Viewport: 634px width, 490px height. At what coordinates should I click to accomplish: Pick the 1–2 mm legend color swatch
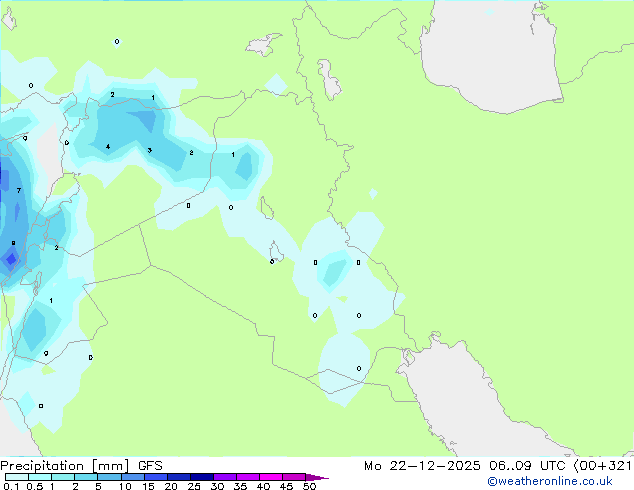tap(63, 477)
